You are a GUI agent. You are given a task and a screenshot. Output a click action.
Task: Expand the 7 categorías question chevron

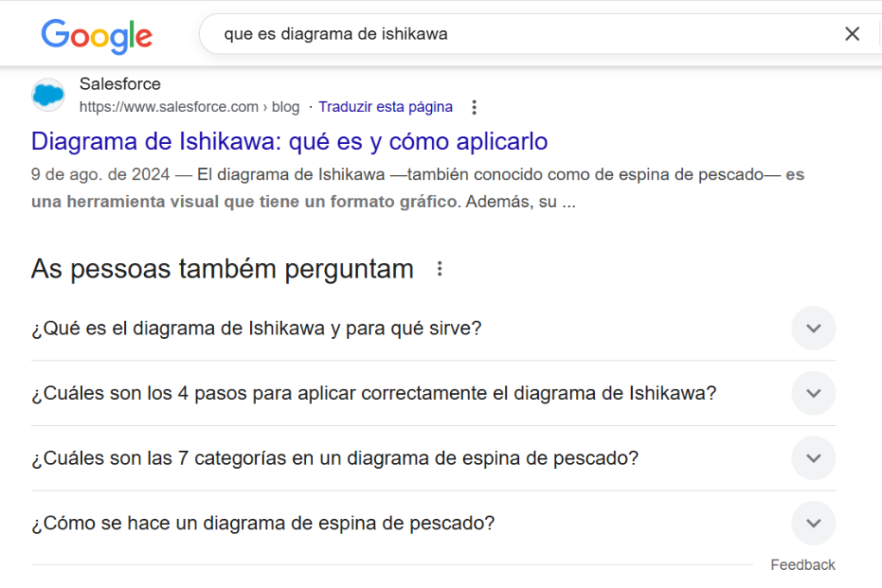pyautogui.click(x=813, y=458)
